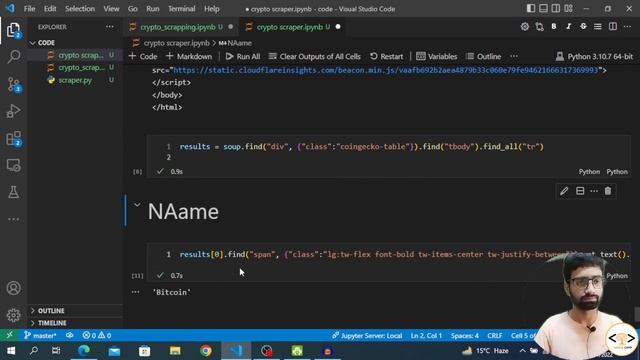
Task: Click Spaces: 4 indentation status item
Action: pos(465,336)
